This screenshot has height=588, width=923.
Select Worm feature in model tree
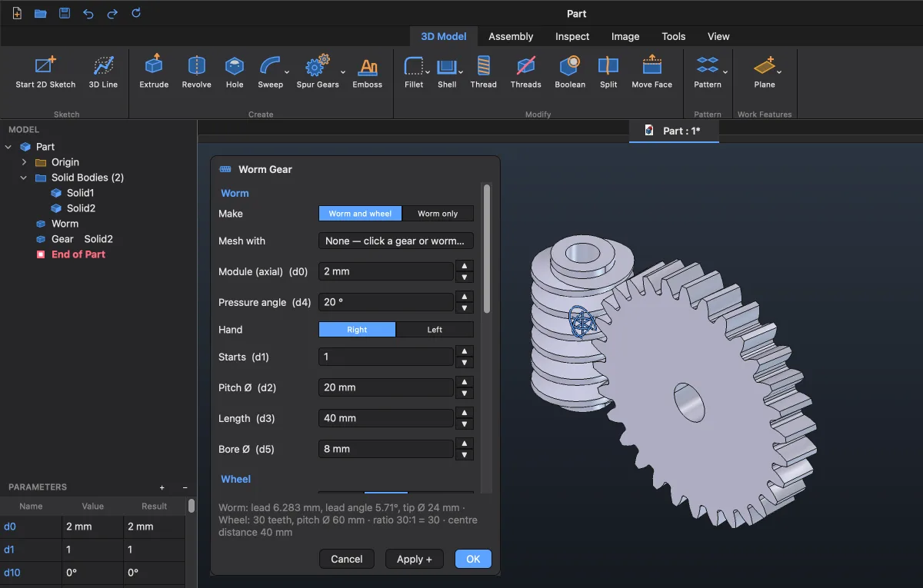point(65,224)
